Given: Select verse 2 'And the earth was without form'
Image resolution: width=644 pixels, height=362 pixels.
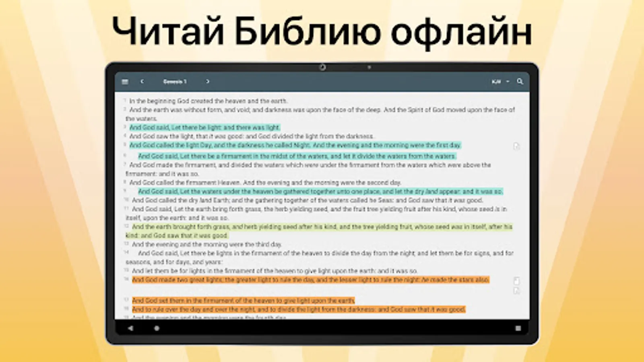Looking at the screenshot, I should tap(320, 114).
